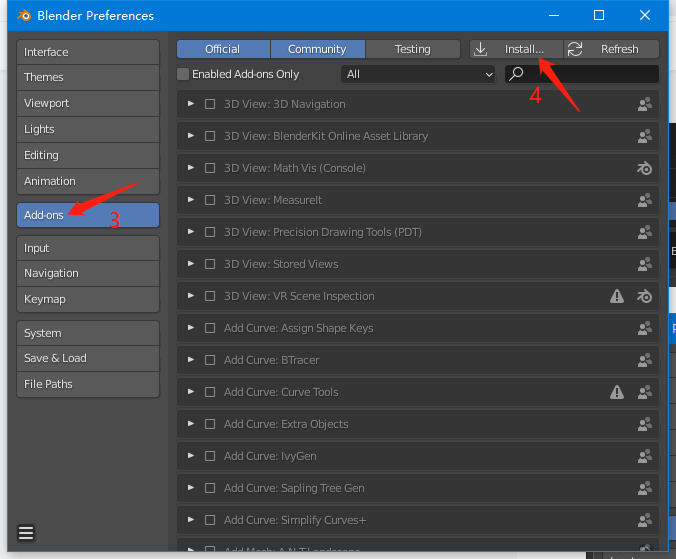Click the Refresh add-ons button
This screenshot has width=676, height=559.
pos(612,49)
